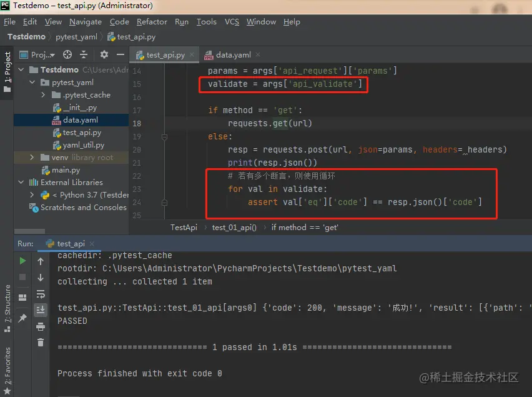Click the Down the Stack Trace arrow

pos(41,278)
